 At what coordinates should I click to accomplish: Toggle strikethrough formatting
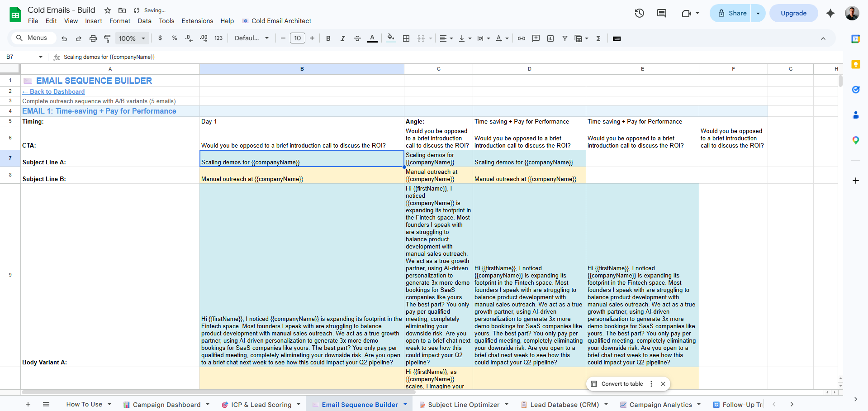tap(357, 38)
